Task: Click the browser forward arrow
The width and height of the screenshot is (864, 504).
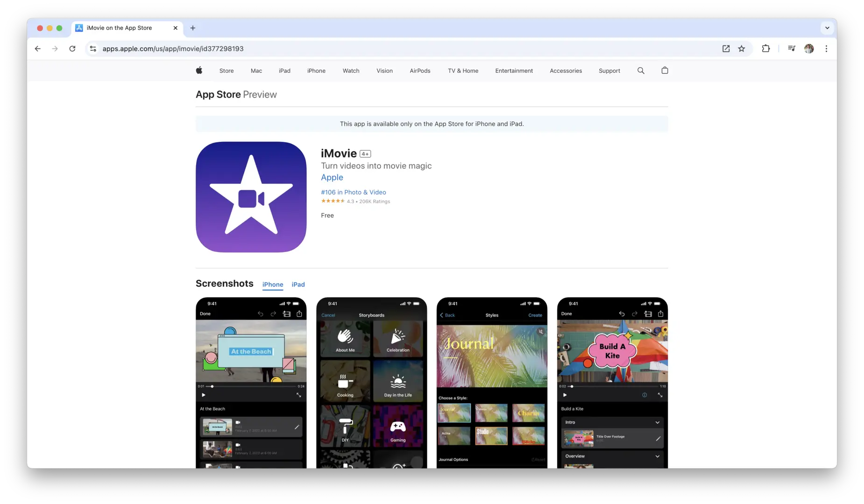Action: (55, 49)
